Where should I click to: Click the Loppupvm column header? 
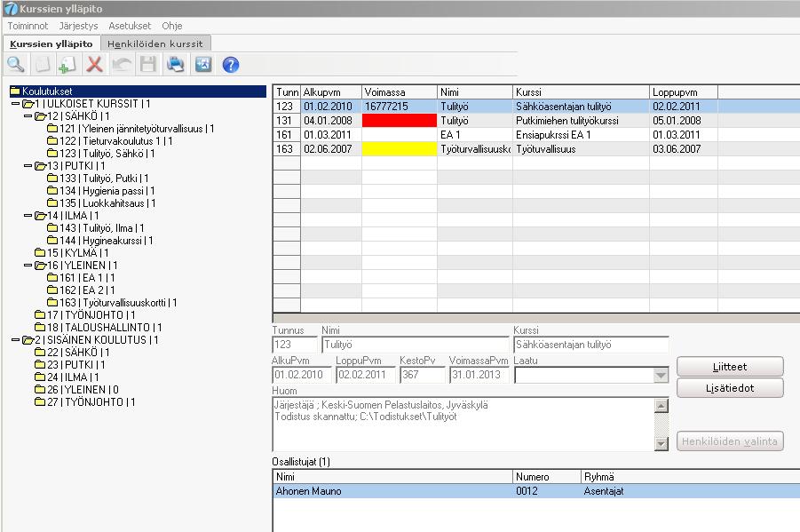(x=683, y=91)
